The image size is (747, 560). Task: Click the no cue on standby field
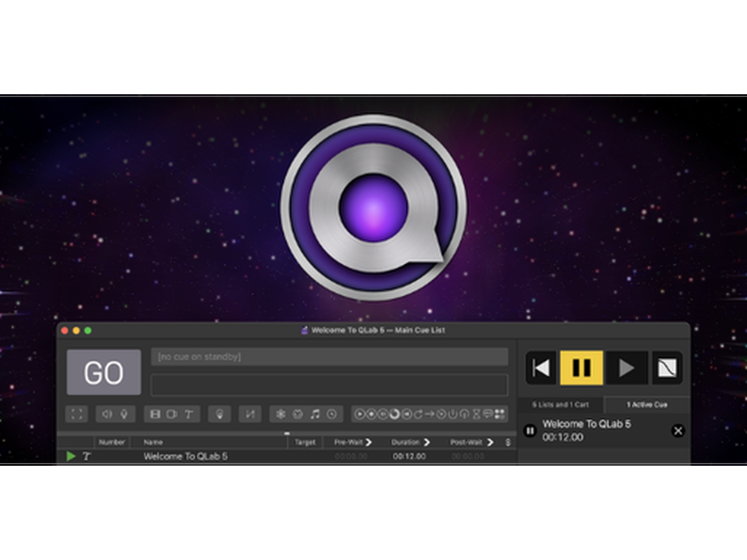(x=330, y=357)
